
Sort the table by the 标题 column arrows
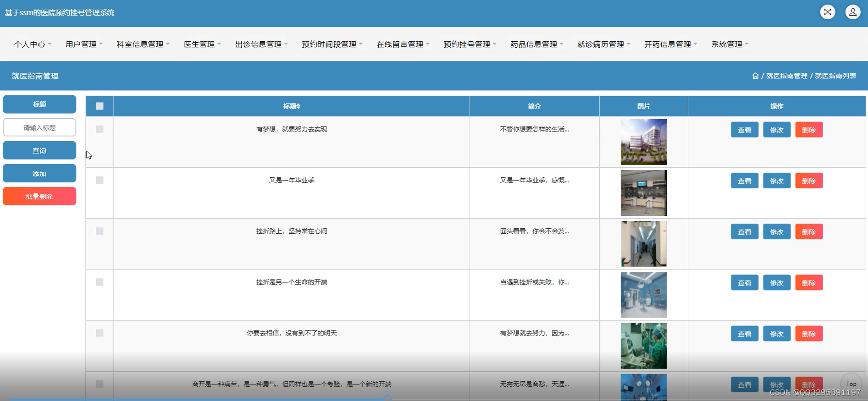pos(299,106)
